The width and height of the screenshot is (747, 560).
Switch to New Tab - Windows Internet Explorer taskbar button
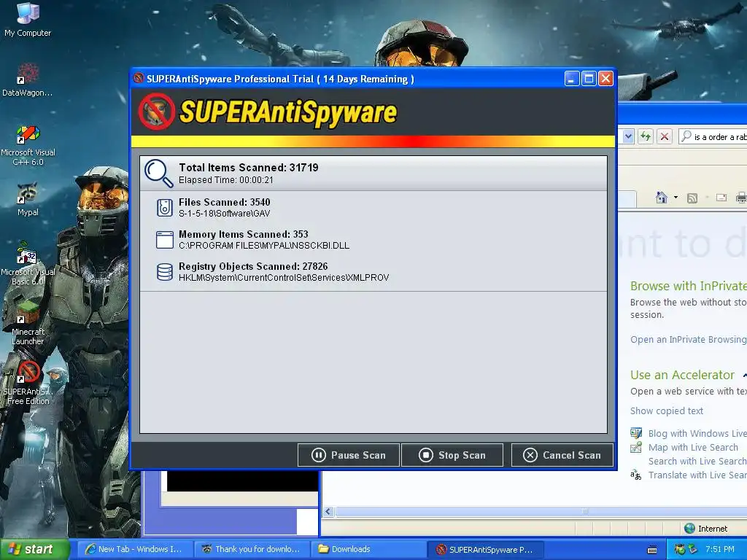(134, 549)
